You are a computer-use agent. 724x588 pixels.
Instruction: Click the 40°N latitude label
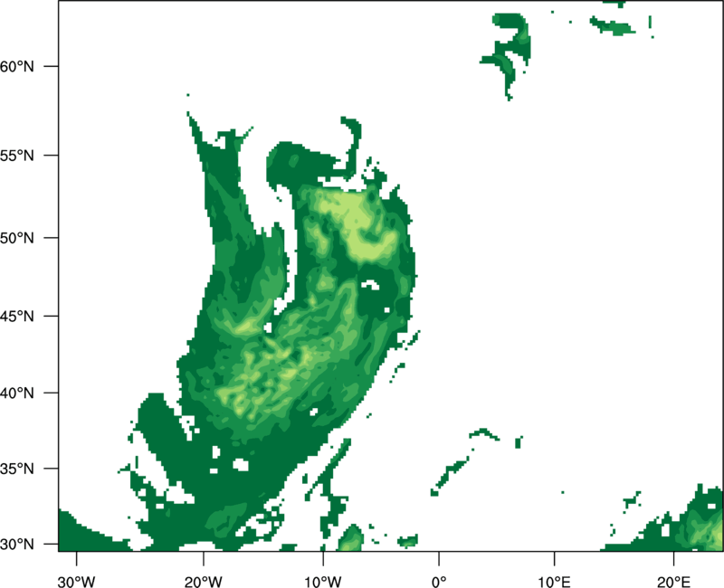[16, 394]
